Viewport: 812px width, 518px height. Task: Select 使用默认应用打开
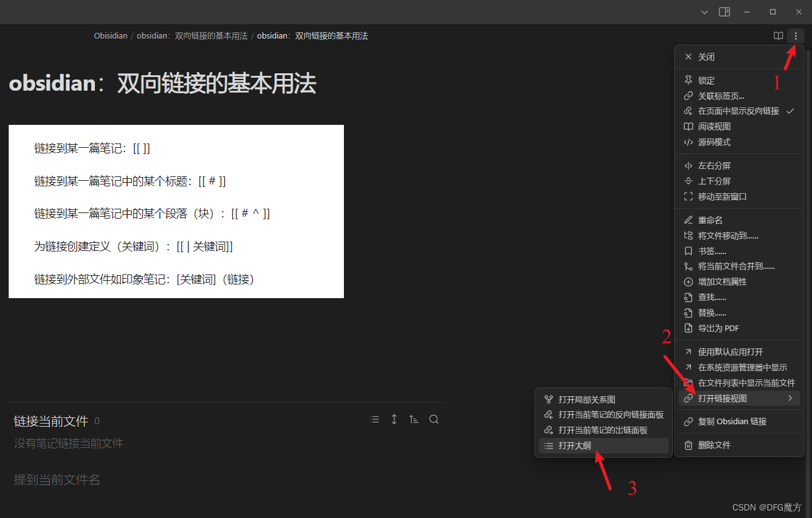pyautogui.click(x=739, y=352)
